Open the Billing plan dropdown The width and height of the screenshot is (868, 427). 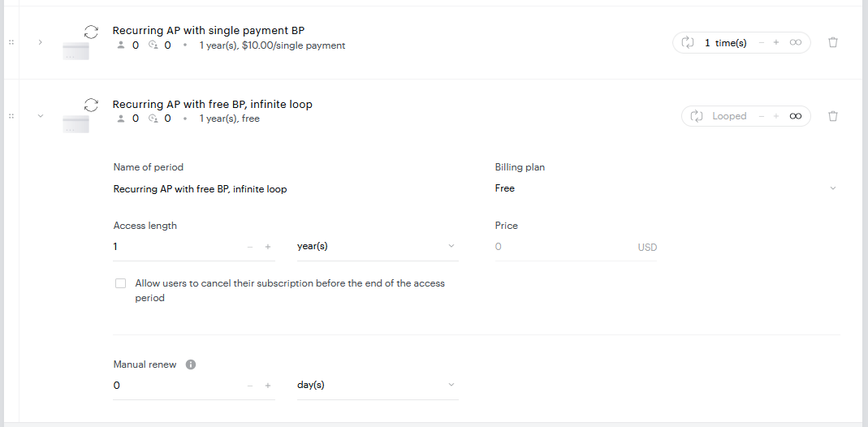(x=667, y=188)
